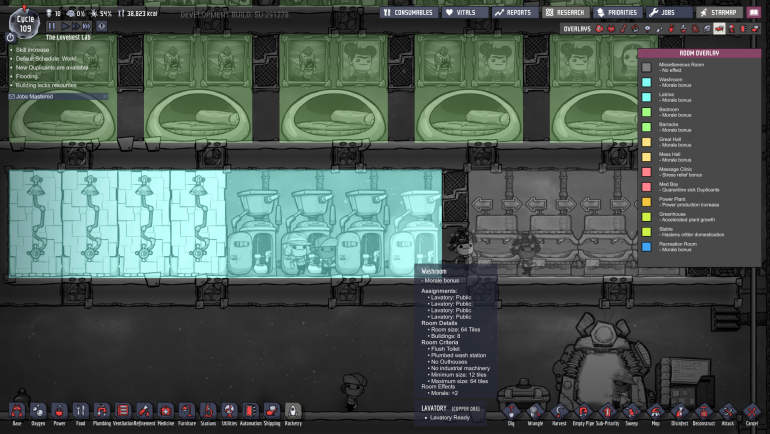Toggle the Power overlay

[x=611, y=29]
